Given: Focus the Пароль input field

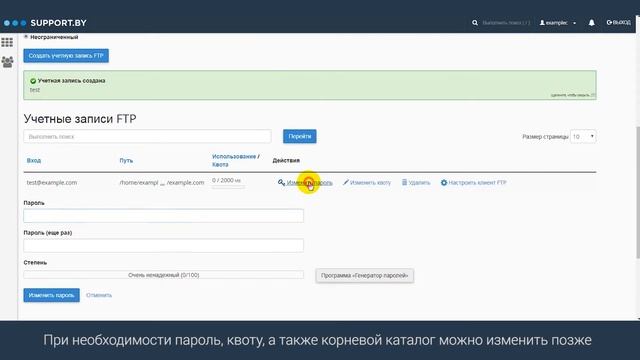Looking at the screenshot, I should 163,216.
